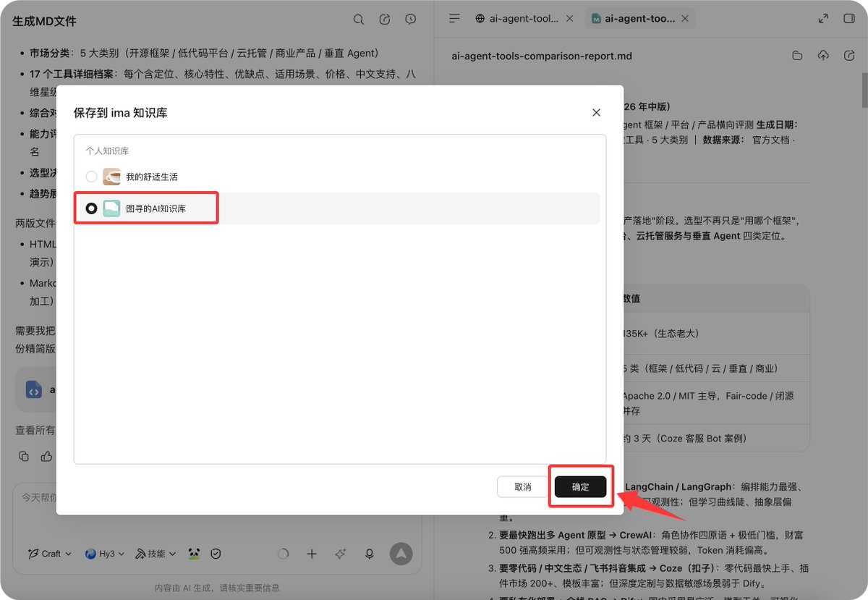
Task: Select 我的舒适生活 knowledge base radio
Action: pos(91,177)
